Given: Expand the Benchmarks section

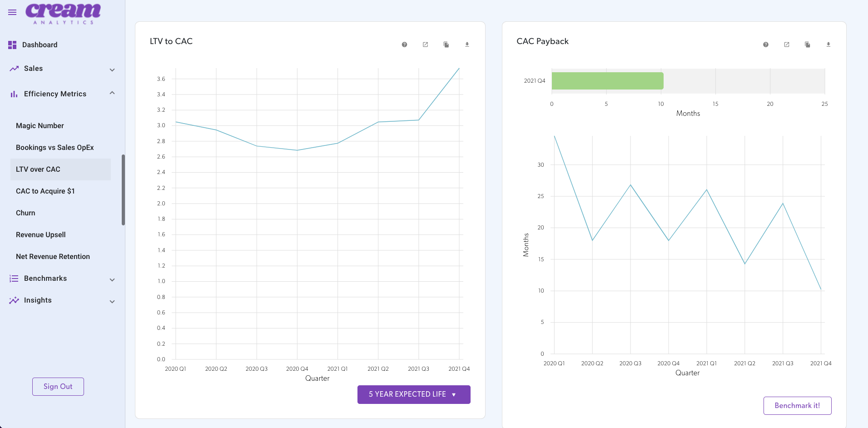Looking at the screenshot, I should [x=112, y=279].
